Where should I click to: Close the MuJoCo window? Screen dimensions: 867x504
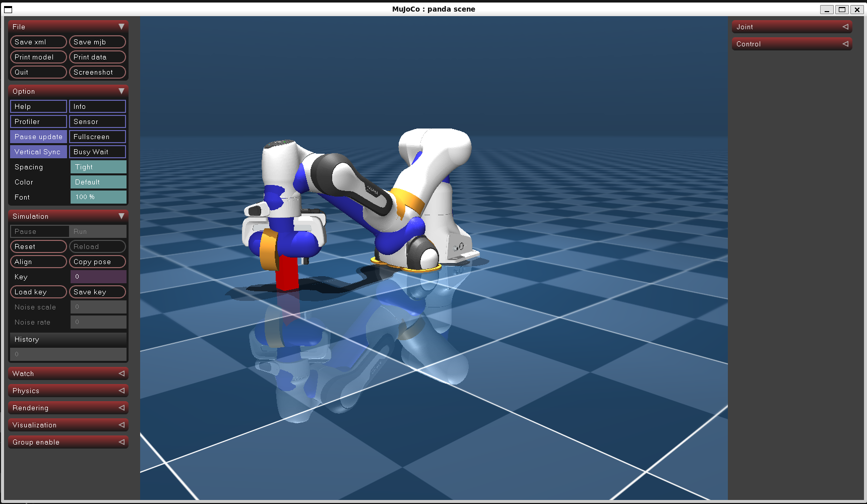point(857,9)
